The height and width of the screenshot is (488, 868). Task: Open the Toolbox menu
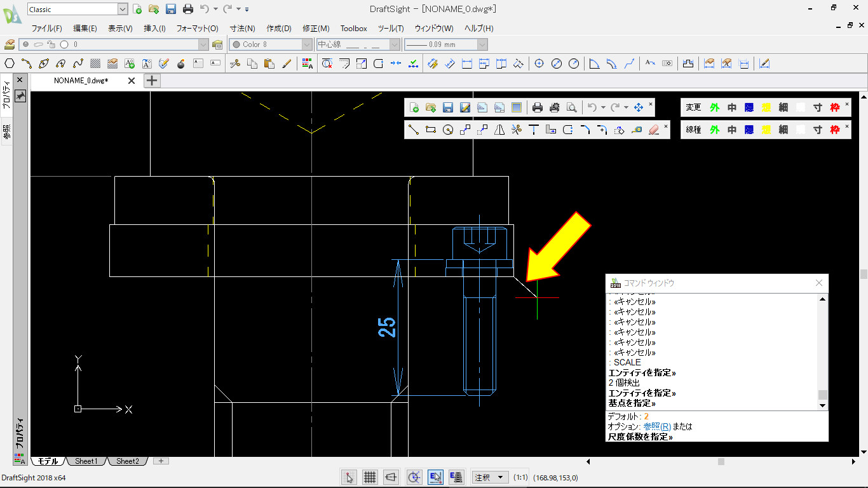pyautogui.click(x=353, y=29)
